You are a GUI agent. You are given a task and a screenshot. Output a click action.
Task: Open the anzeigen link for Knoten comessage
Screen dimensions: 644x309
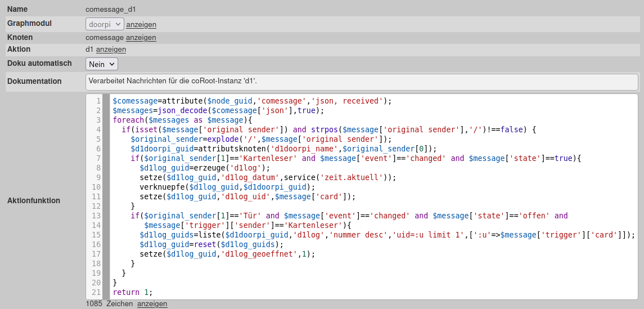(x=141, y=38)
